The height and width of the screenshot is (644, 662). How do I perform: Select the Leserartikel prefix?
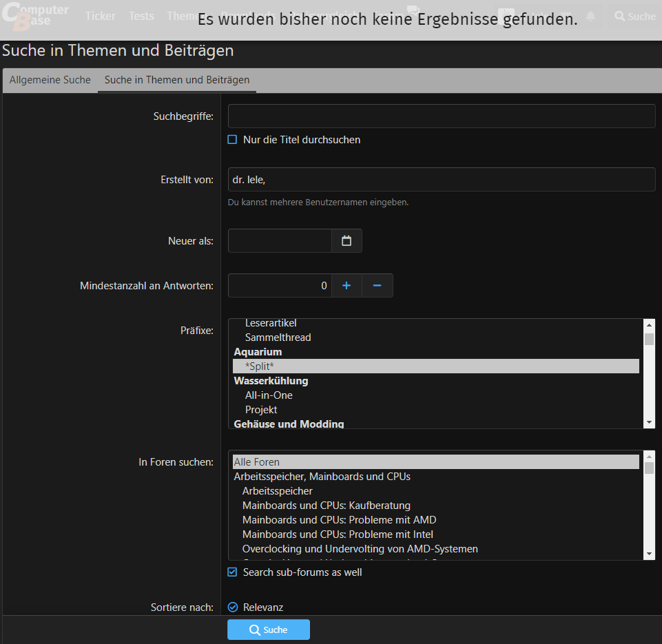[x=435, y=323]
